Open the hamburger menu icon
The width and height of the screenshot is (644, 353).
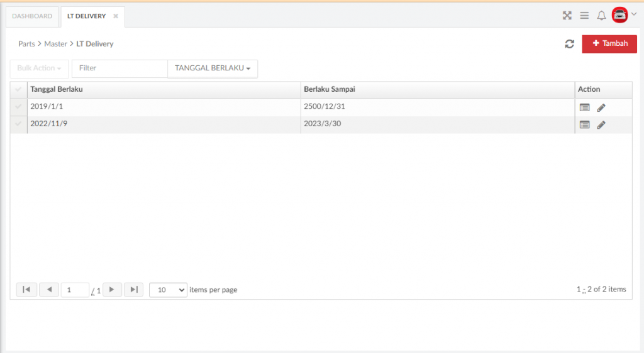coord(584,16)
